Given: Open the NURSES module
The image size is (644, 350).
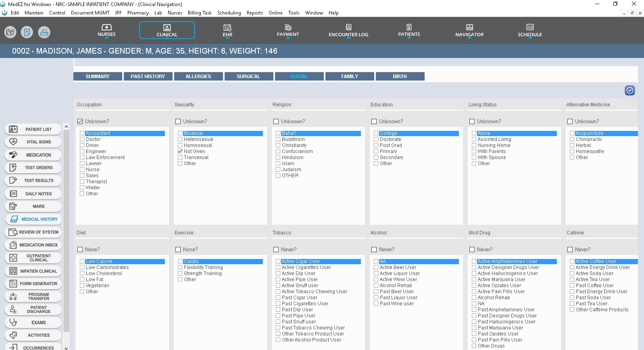Looking at the screenshot, I should point(106,31).
